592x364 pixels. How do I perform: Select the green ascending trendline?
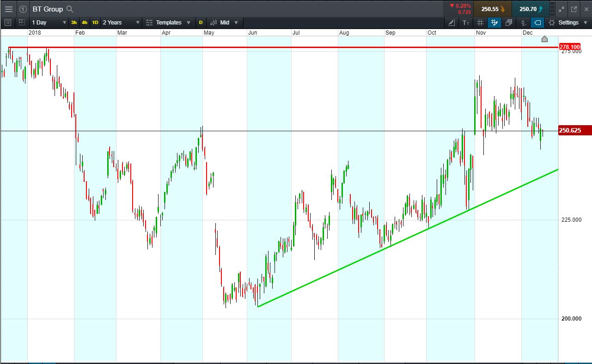click(x=408, y=238)
